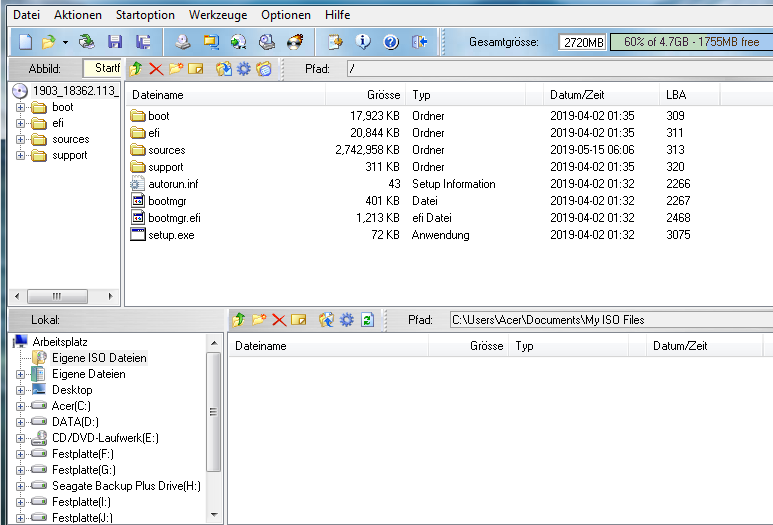The width and height of the screenshot is (773, 525).
Task: Create a new ISO image with blank-page icon
Action: 25,42
